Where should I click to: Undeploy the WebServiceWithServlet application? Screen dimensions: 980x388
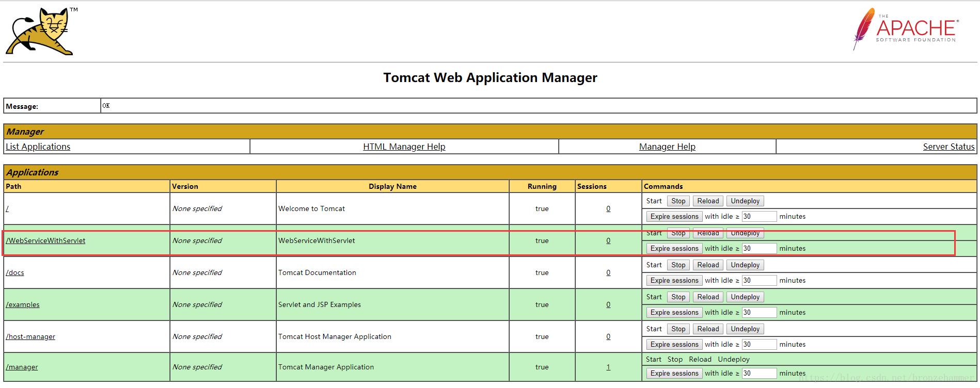pos(745,233)
